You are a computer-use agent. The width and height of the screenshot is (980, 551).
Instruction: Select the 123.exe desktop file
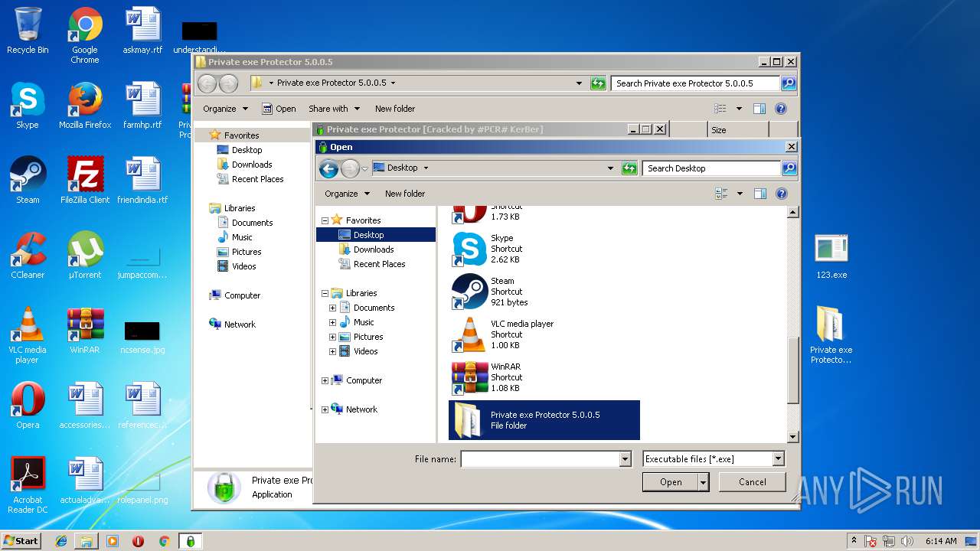831,256
